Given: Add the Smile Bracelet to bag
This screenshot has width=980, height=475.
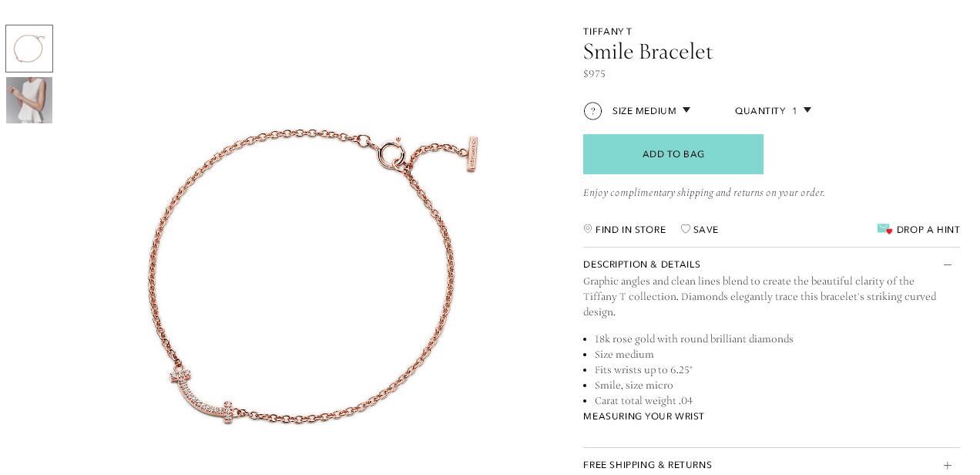Looking at the screenshot, I should pos(673,154).
